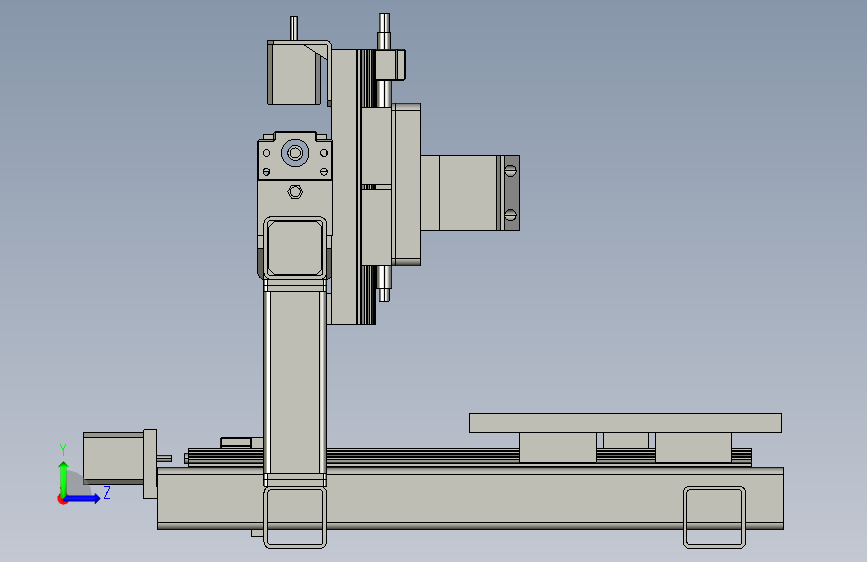Click the "Z" axis label
The height and width of the screenshot is (562, 867).
[107, 492]
